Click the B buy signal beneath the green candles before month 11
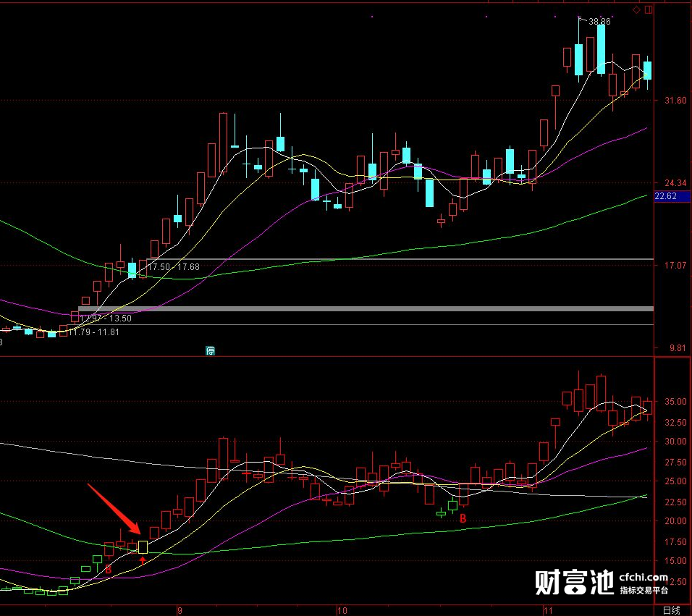Image resolution: width=692 pixels, height=616 pixels. [463, 518]
